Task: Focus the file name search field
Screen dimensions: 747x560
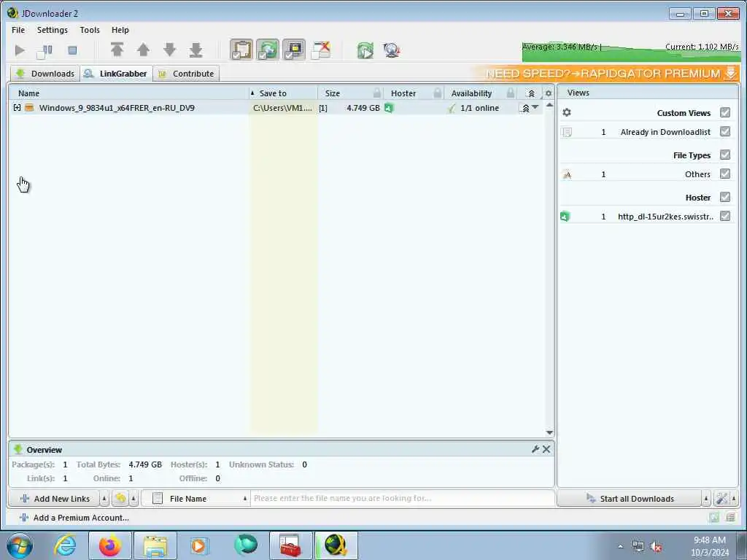Action: (x=403, y=499)
